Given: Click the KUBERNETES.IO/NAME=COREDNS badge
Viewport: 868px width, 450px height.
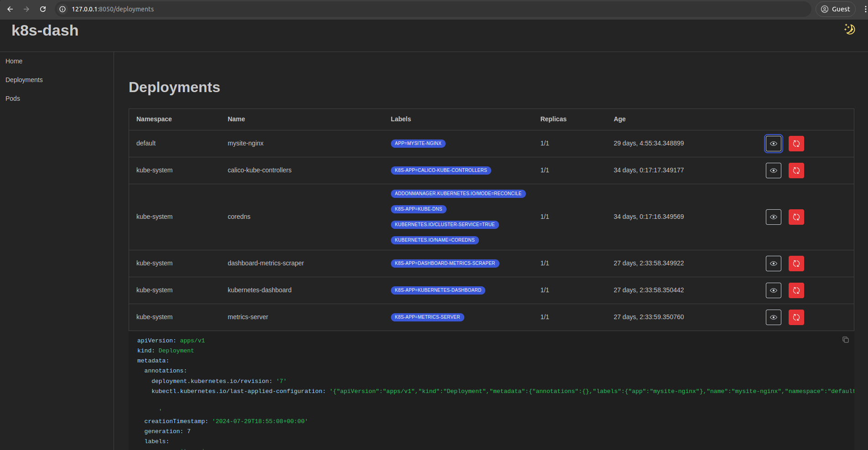Looking at the screenshot, I should [435, 240].
